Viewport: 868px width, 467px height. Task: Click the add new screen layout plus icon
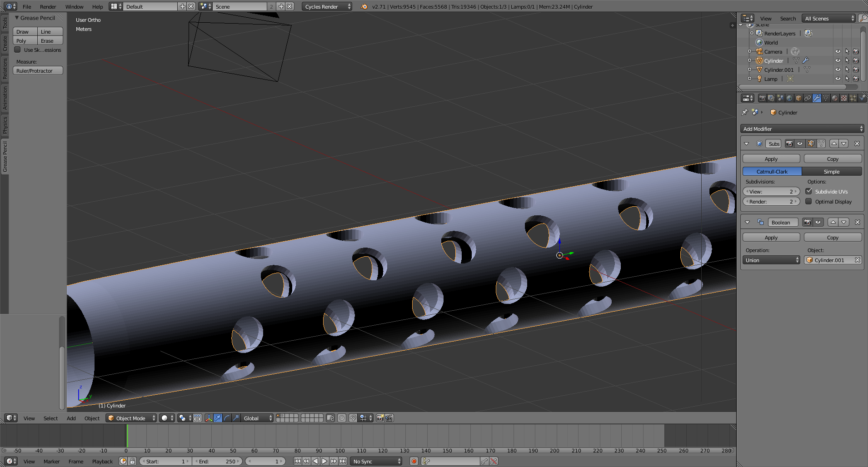point(183,6)
